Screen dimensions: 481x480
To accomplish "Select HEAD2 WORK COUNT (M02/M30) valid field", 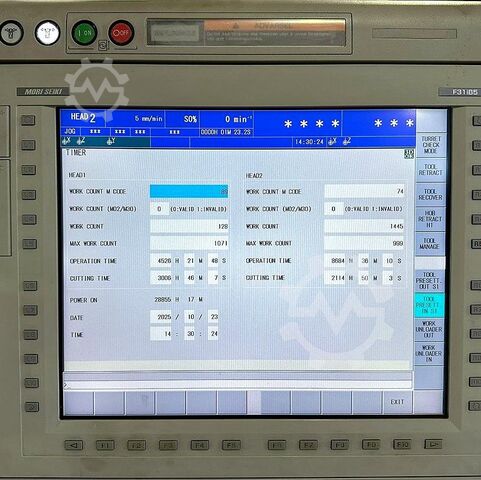I will pyautogui.click(x=334, y=209).
